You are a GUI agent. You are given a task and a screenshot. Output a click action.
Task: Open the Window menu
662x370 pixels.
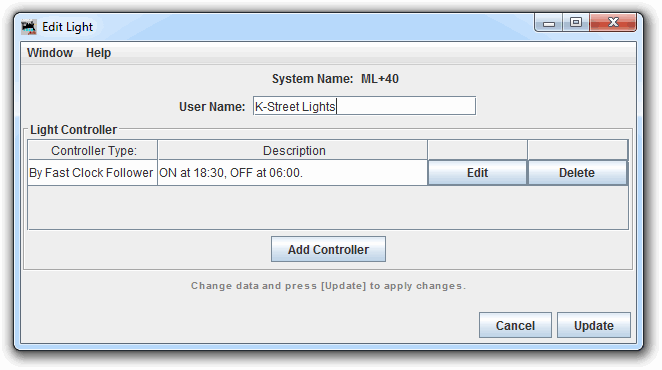tap(50, 53)
